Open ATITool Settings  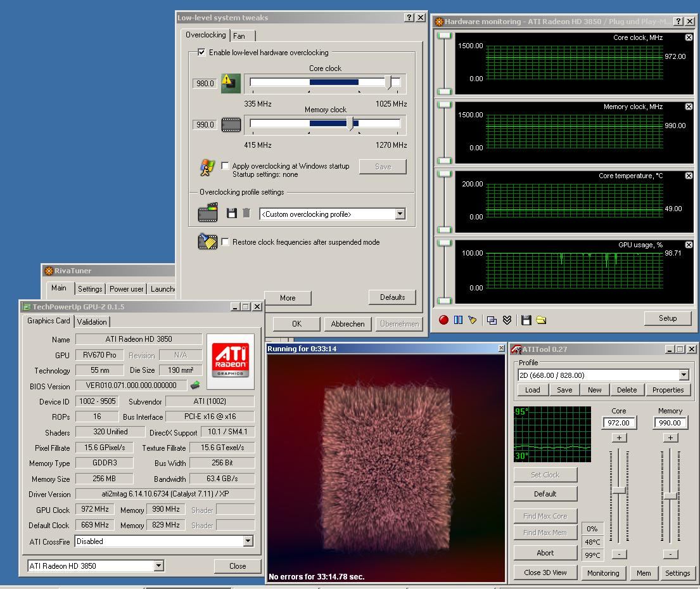pos(677,573)
